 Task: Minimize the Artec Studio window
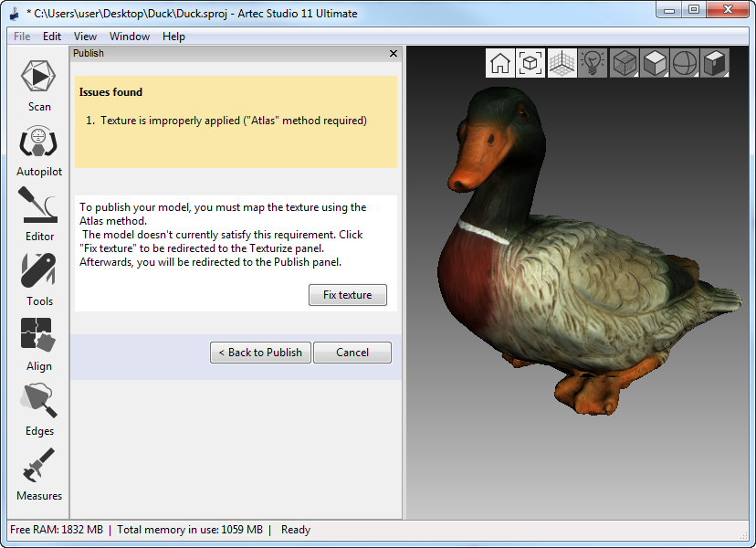point(669,10)
